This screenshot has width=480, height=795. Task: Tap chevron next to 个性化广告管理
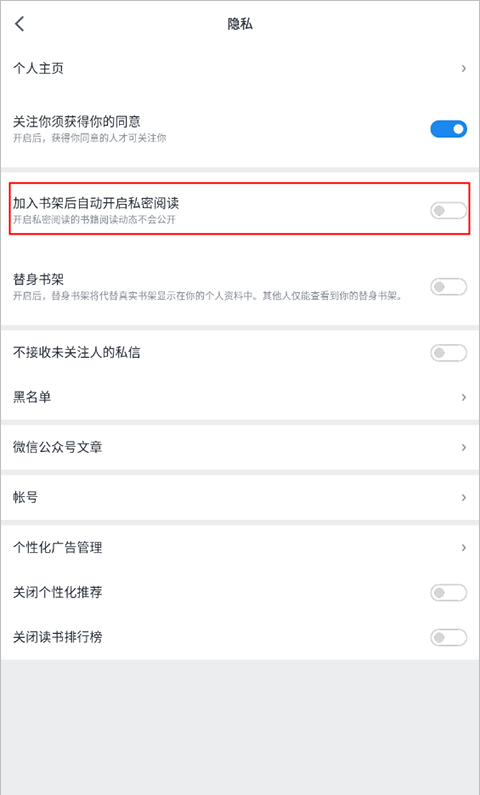(463, 548)
